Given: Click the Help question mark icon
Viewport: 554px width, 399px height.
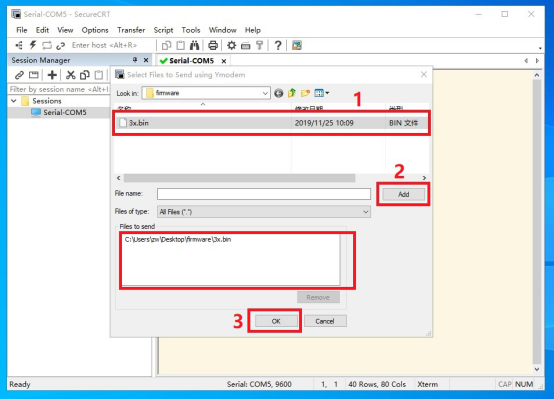Looking at the screenshot, I should 278,45.
